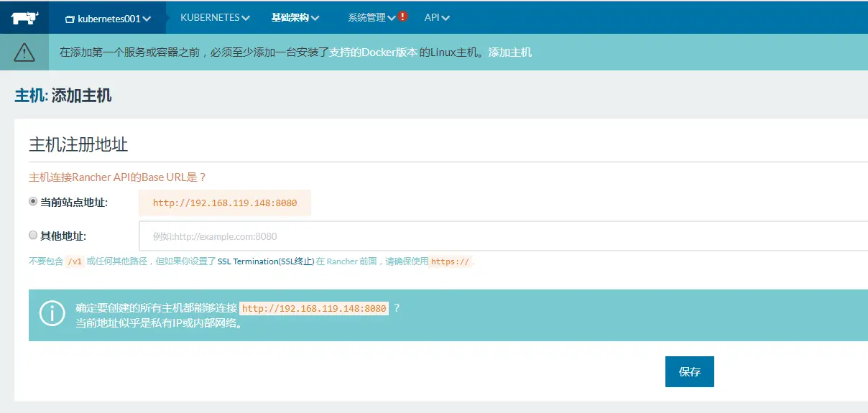Screen dimensions: 868x413
Task: Go to 主机 breadcrumb link
Action: point(29,96)
